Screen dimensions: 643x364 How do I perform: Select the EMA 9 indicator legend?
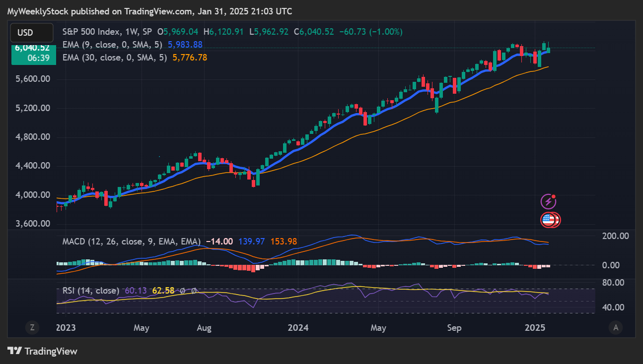click(114, 45)
